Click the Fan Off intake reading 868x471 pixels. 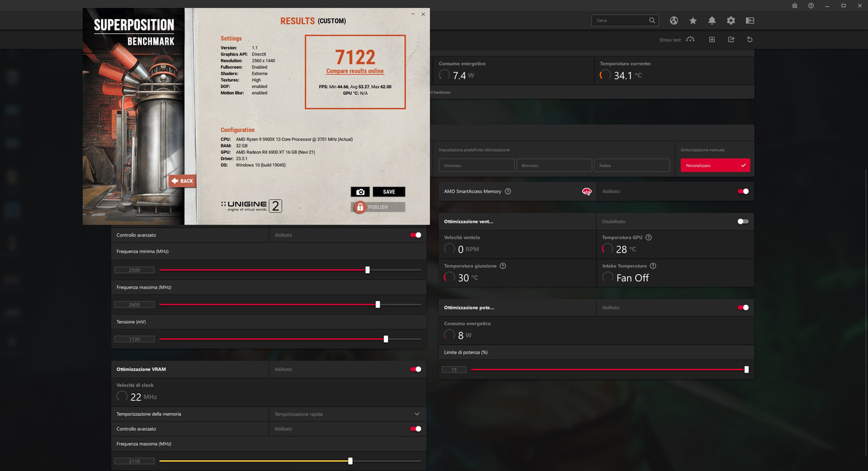633,278
